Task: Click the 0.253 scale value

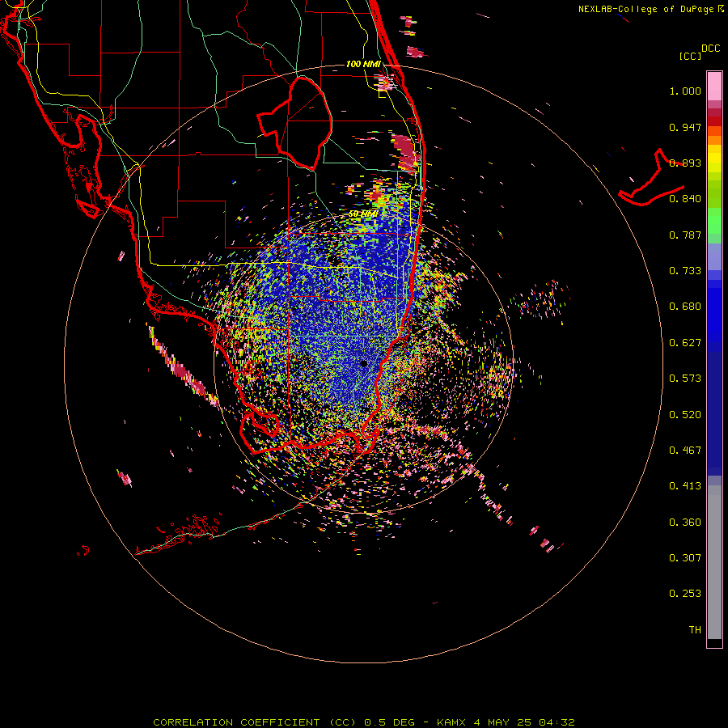Action: coord(685,594)
